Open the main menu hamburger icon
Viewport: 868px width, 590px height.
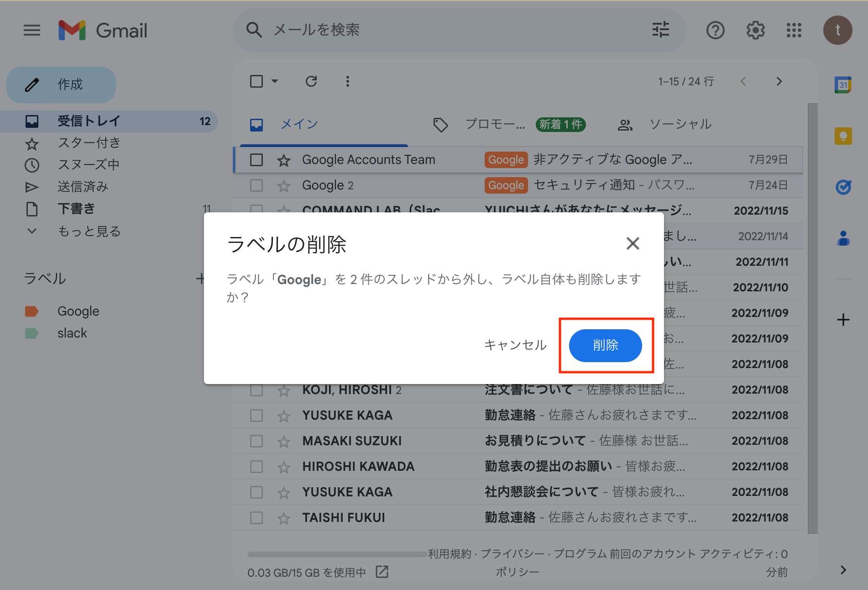coord(32,31)
